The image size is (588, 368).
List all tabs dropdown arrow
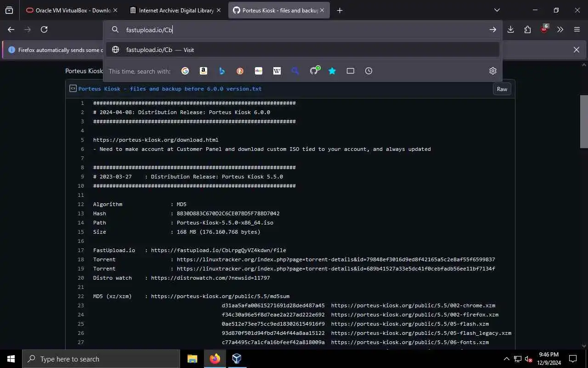(497, 10)
